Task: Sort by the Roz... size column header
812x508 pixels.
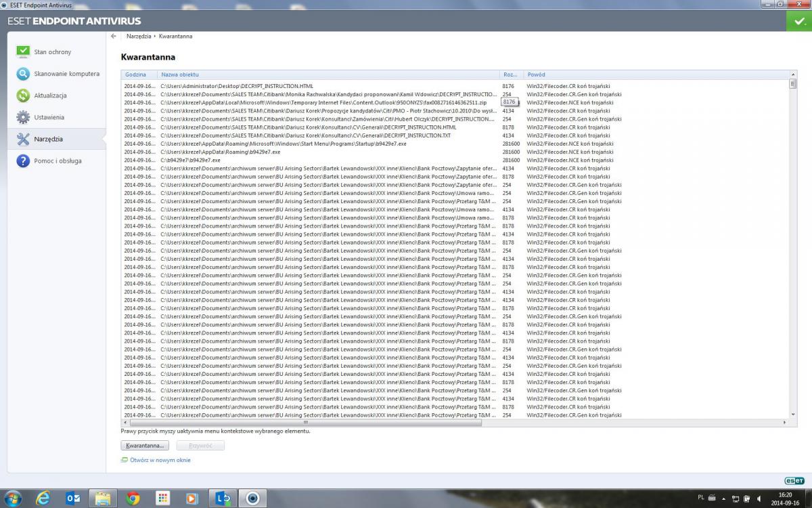Action: [512, 74]
